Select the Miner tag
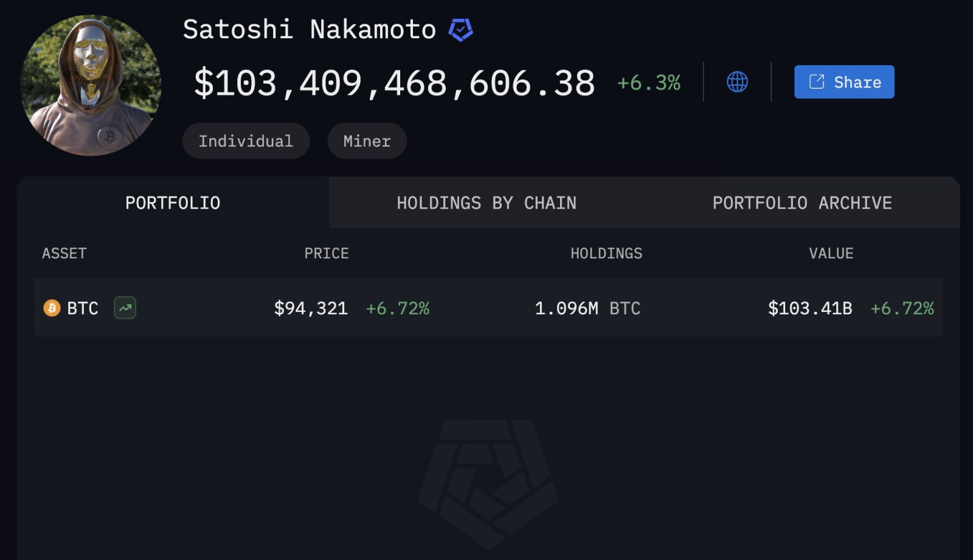Image resolution: width=973 pixels, height=560 pixels. tap(367, 140)
